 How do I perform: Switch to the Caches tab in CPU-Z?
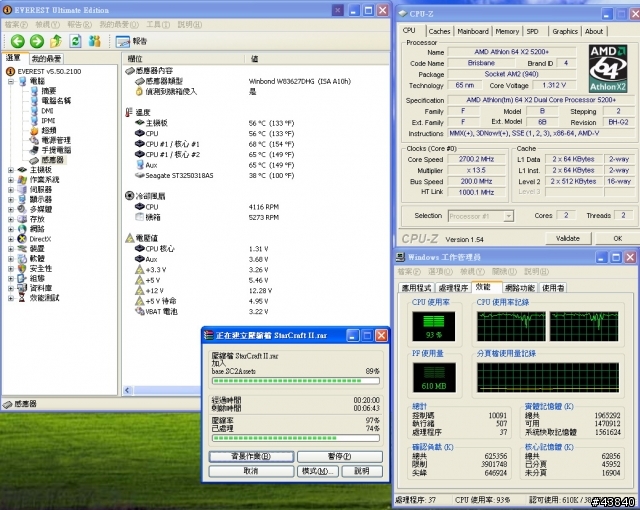(x=439, y=31)
